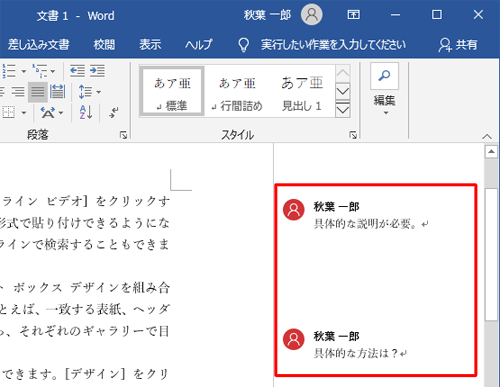Click the search magnifier icon under 編集

pos(384,76)
